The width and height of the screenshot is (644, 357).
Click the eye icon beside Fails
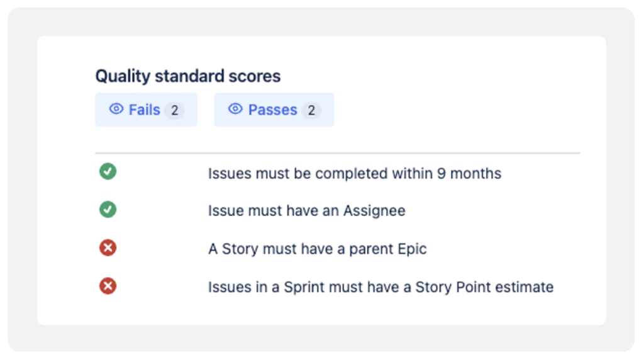116,109
